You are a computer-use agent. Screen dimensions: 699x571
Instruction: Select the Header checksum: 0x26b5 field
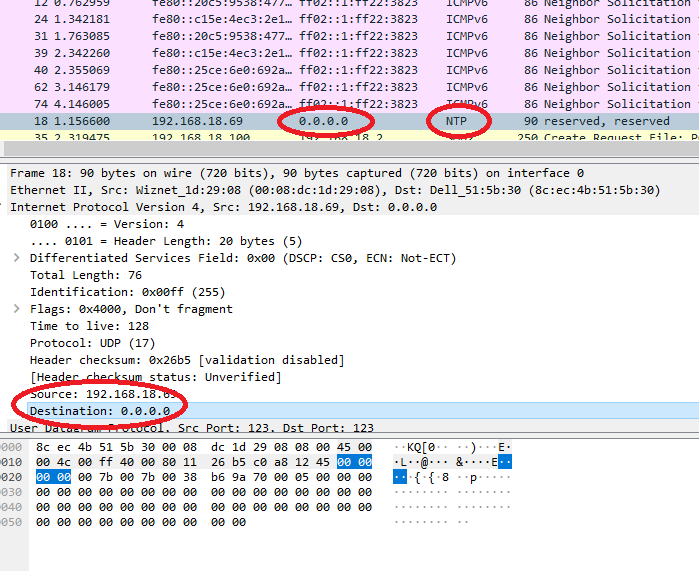click(187, 360)
